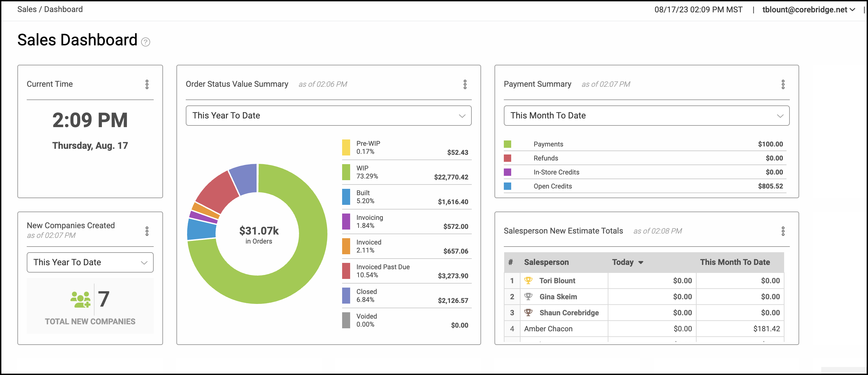Open Current Time widget kebab menu
Screen dimensions: 868x375
147,84
